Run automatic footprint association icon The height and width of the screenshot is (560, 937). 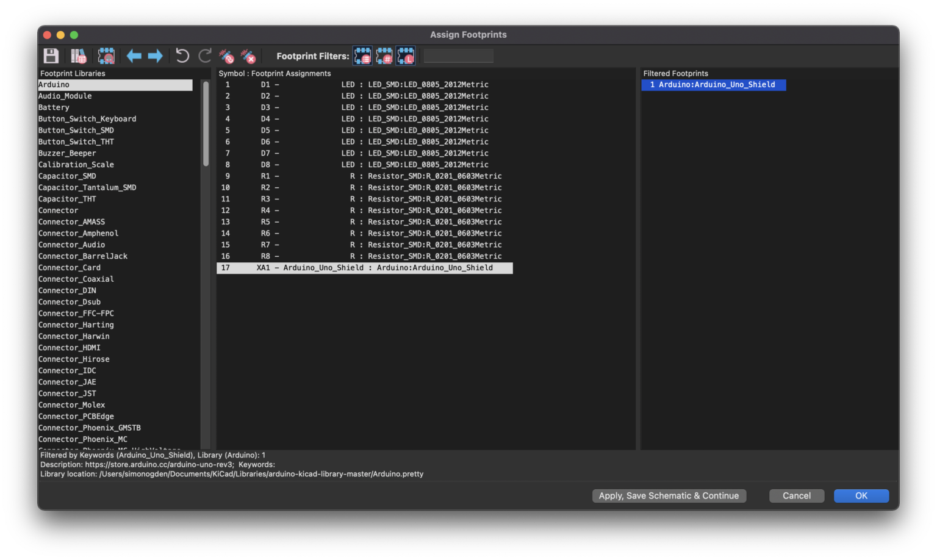227,56
